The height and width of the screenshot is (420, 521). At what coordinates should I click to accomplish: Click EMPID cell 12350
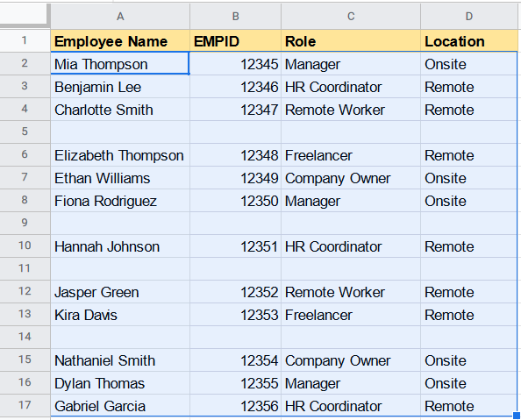click(236, 201)
